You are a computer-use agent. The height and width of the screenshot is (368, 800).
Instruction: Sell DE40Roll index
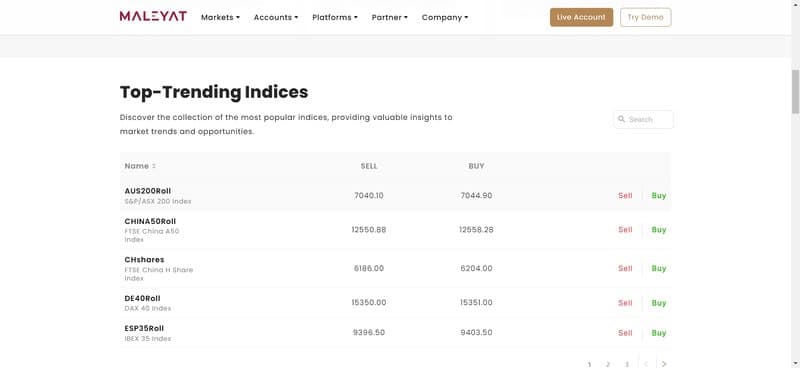coord(625,303)
